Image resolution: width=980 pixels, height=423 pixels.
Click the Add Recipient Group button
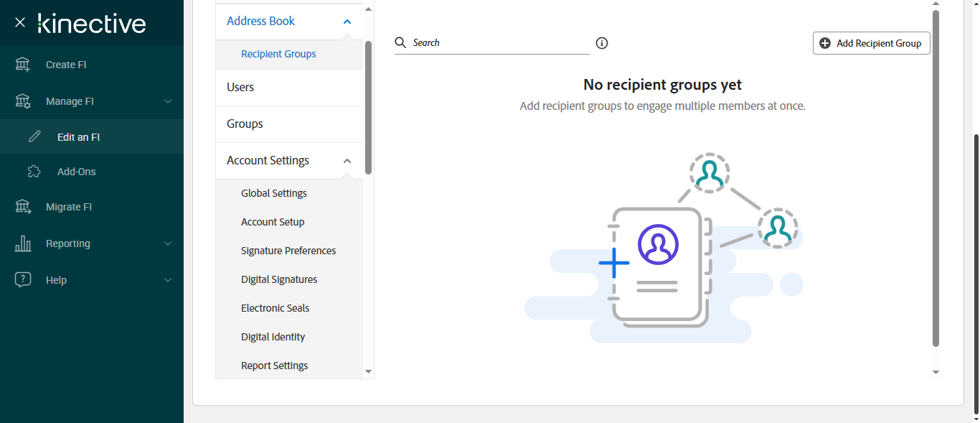pos(871,43)
